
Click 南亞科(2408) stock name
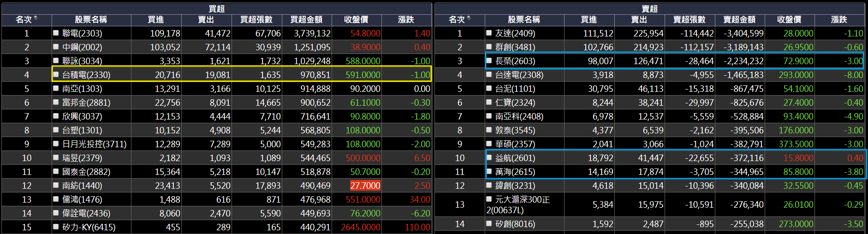(519, 116)
